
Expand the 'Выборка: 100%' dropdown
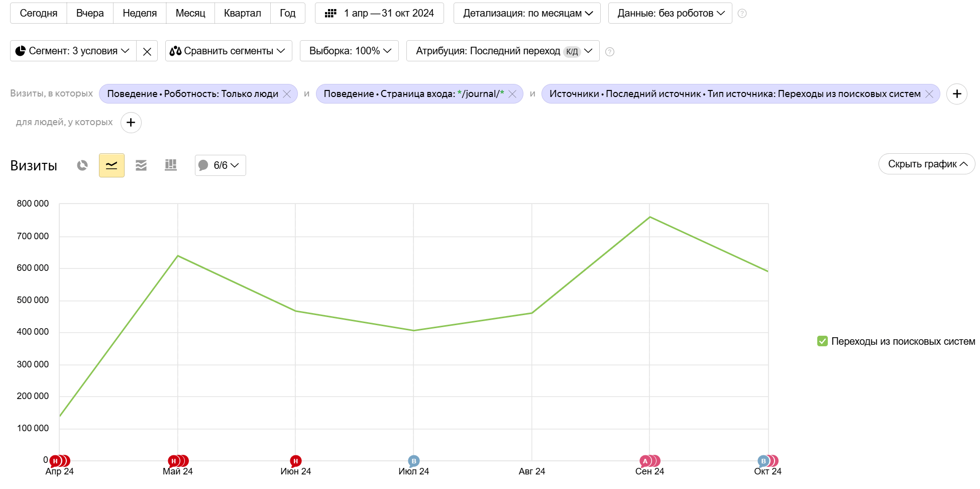pos(349,51)
